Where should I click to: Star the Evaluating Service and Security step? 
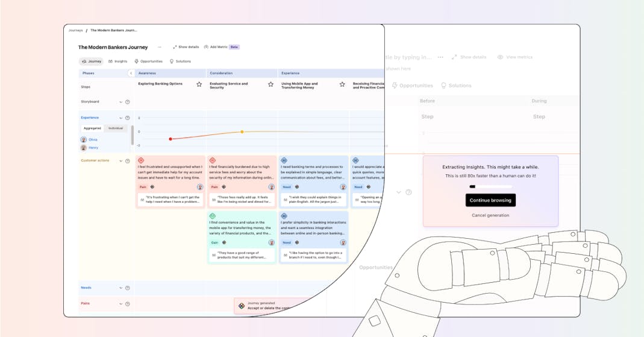270,84
